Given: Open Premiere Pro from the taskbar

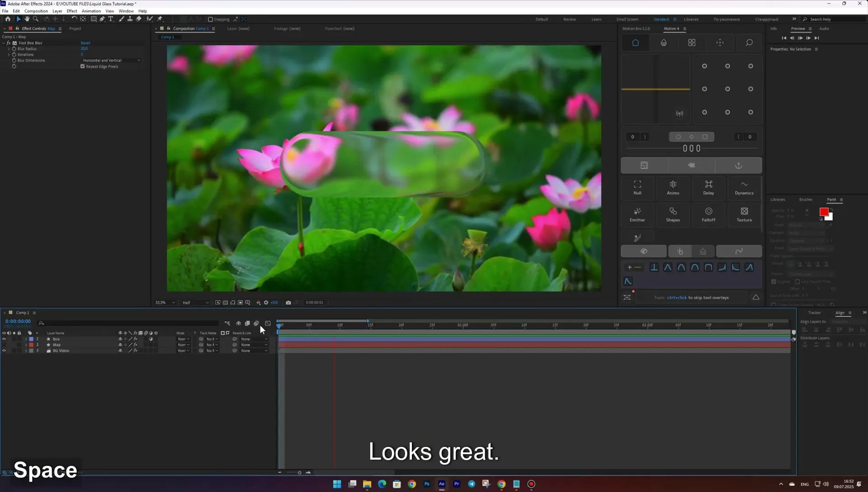Looking at the screenshot, I should [x=457, y=484].
